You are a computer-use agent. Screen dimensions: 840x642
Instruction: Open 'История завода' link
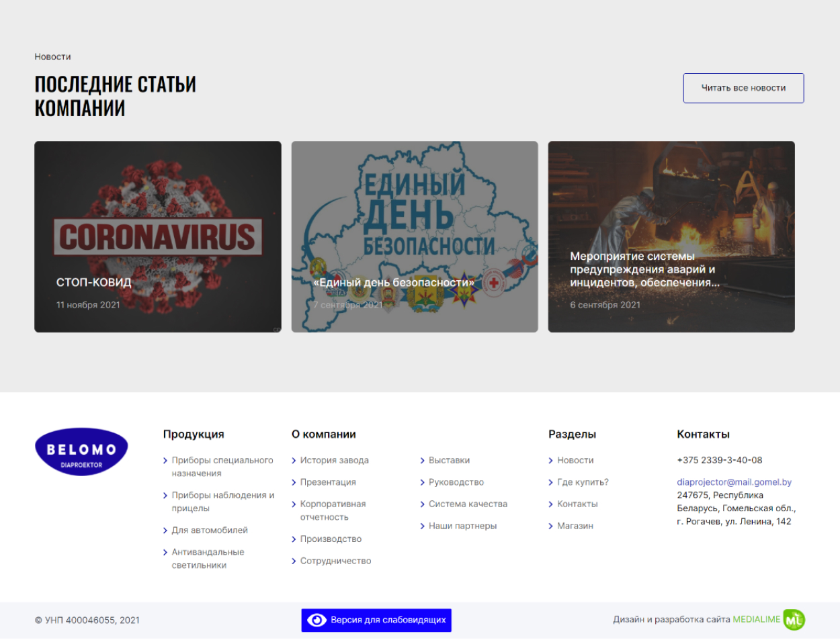(334, 461)
